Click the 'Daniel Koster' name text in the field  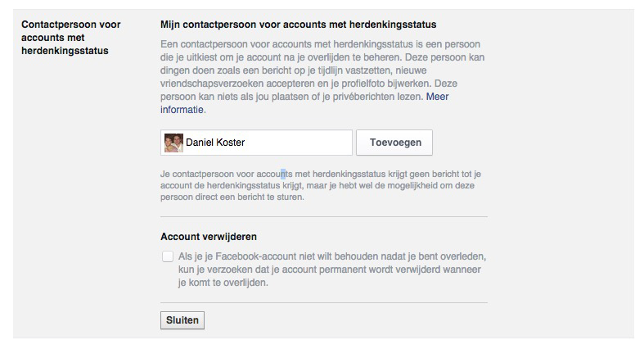(x=215, y=143)
